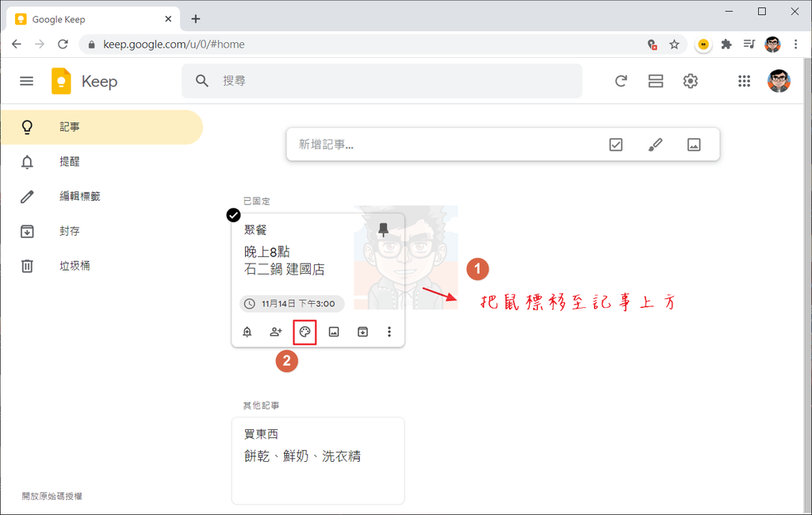Screen dimensions: 812x515
Task: Add a collaborator to 聚餐 note
Action: [x=276, y=332]
